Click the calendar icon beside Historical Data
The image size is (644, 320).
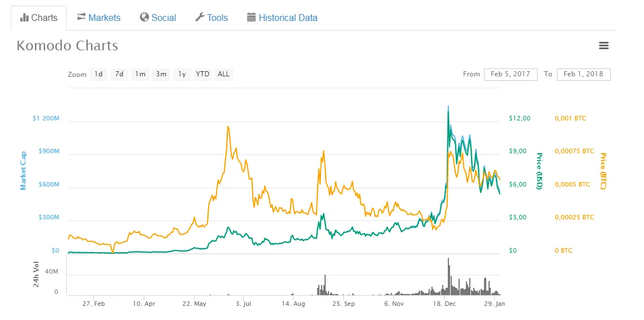point(252,18)
